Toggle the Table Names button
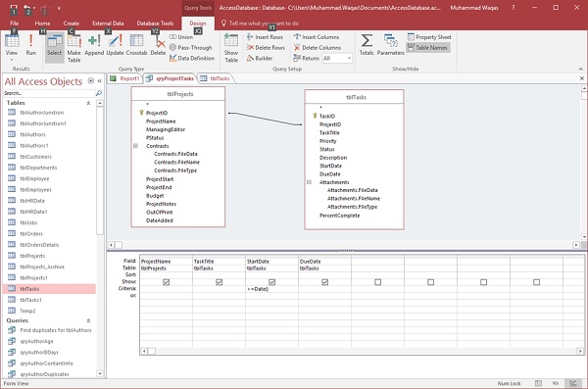588x389 pixels. pyautogui.click(x=428, y=48)
